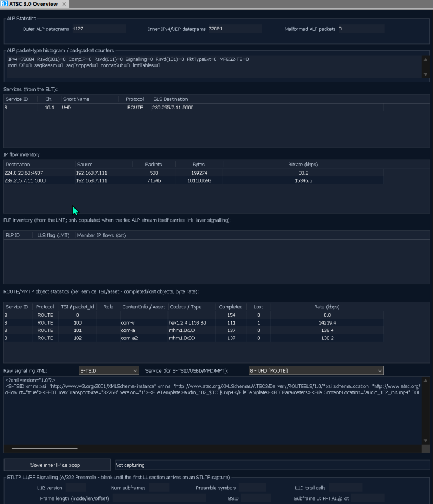This screenshot has height=504, width=433.
Task: Click IPv4=72084 histogram text line
Action: [x=129, y=59]
